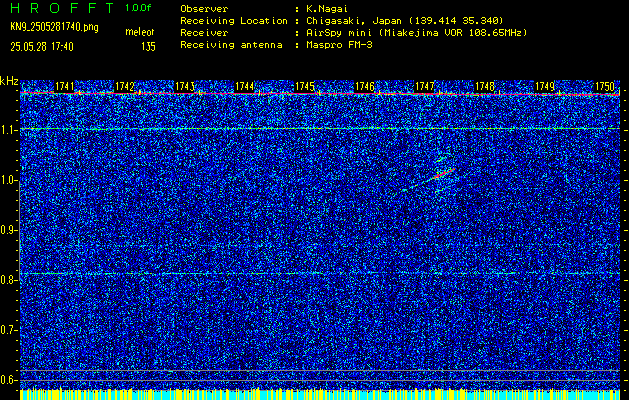Click time marker 1741
The width and height of the screenshot is (629, 400).
click(64, 86)
